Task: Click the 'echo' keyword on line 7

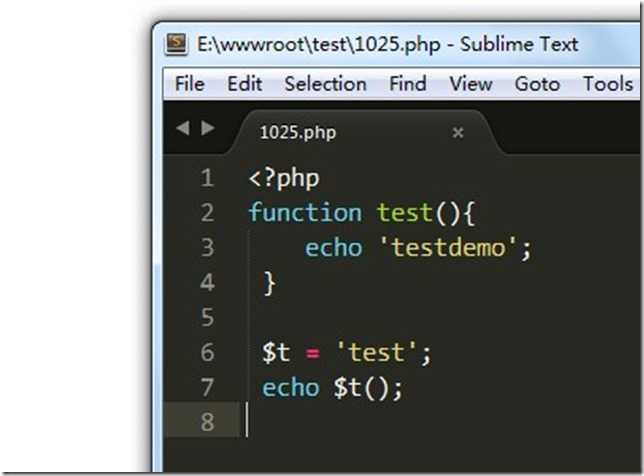Action: 290,387
